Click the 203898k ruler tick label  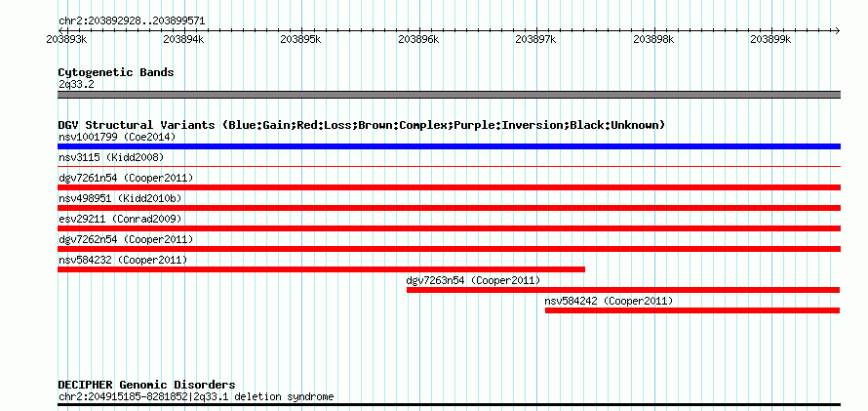click(x=653, y=39)
